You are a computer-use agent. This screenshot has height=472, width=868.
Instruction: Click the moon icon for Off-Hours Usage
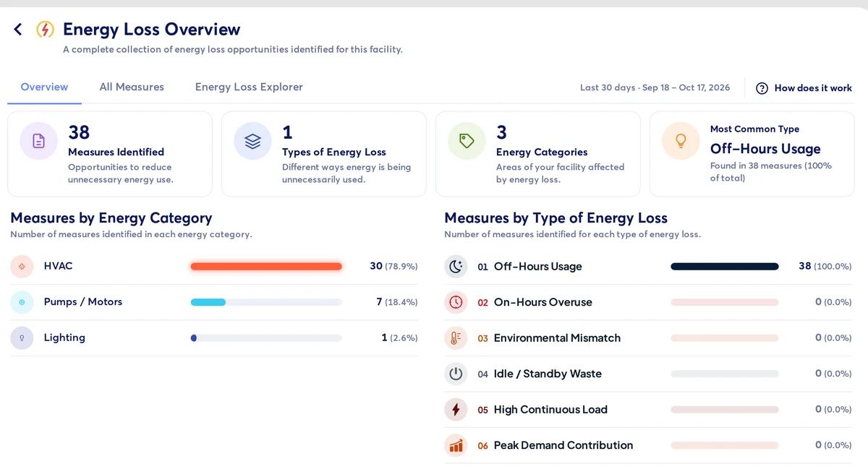(x=456, y=266)
